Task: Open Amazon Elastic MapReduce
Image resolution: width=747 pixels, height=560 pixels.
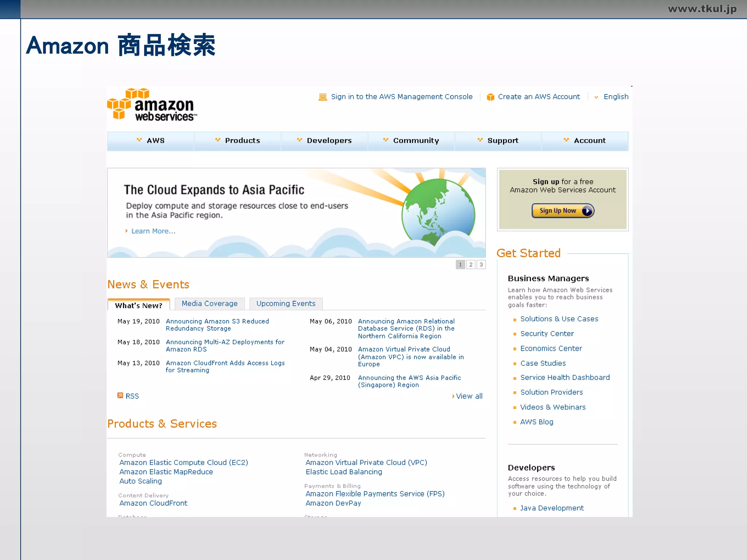Action: tap(166, 472)
